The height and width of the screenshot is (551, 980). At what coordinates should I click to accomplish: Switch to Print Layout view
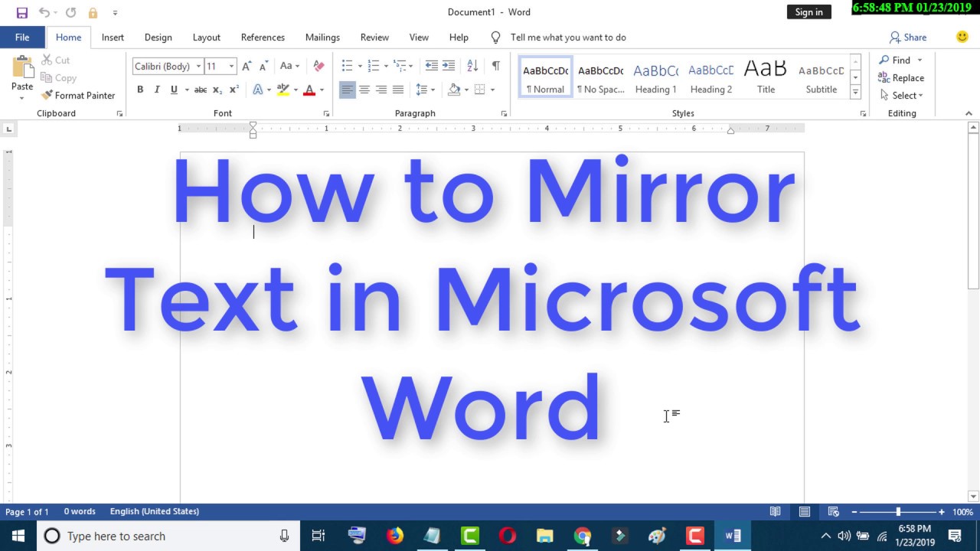[805, 512]
